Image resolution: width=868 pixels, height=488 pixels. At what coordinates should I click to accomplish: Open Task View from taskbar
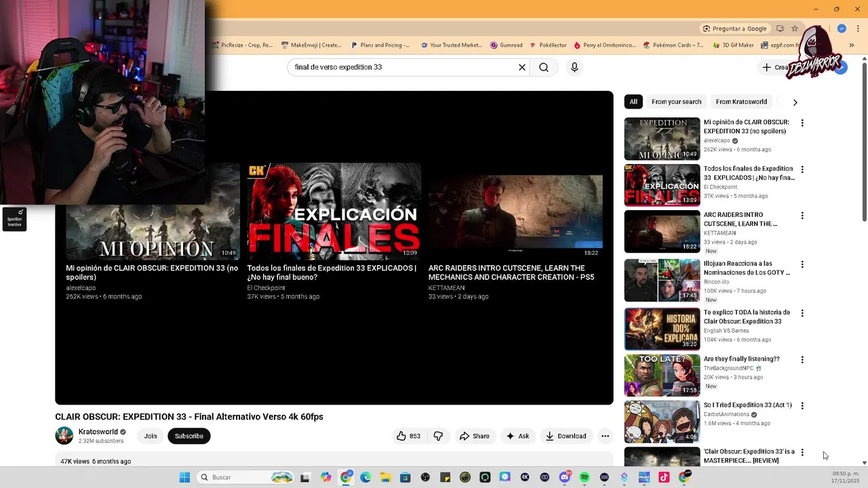[x=305, y=477]
